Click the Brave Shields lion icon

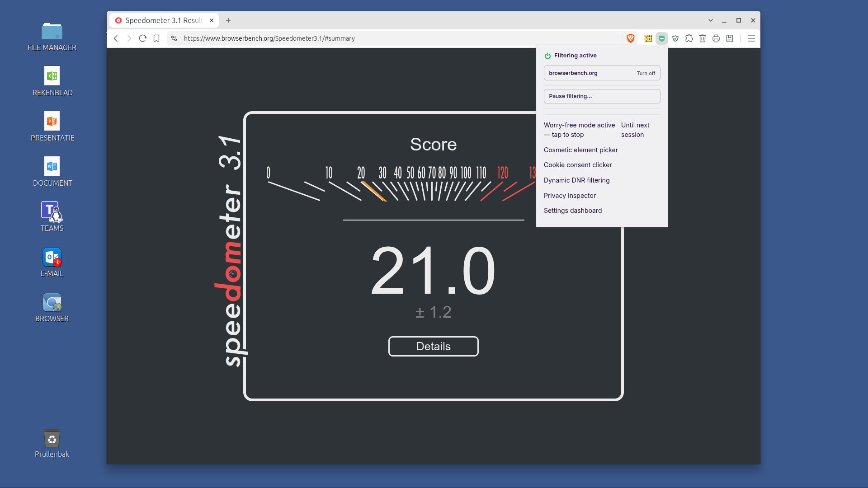[x=631, y=38]
